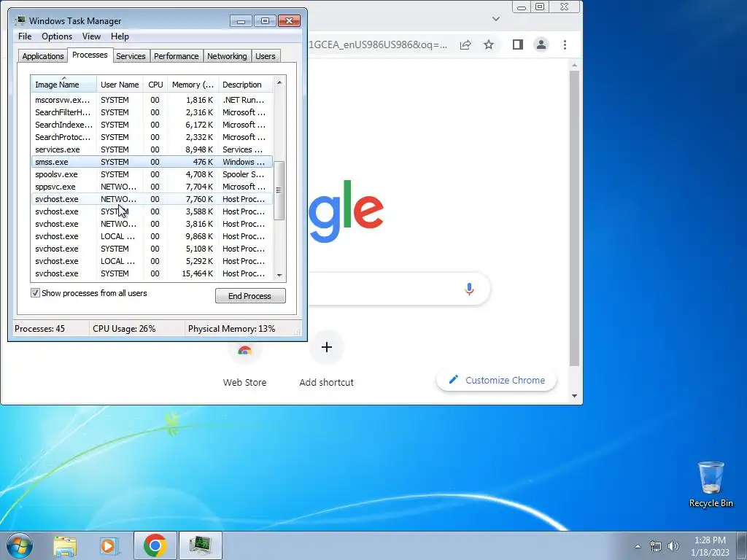Viewport: 747px width, 560px height.
Task: Toggle Show processes from all users
Action: tap(35, 293)
